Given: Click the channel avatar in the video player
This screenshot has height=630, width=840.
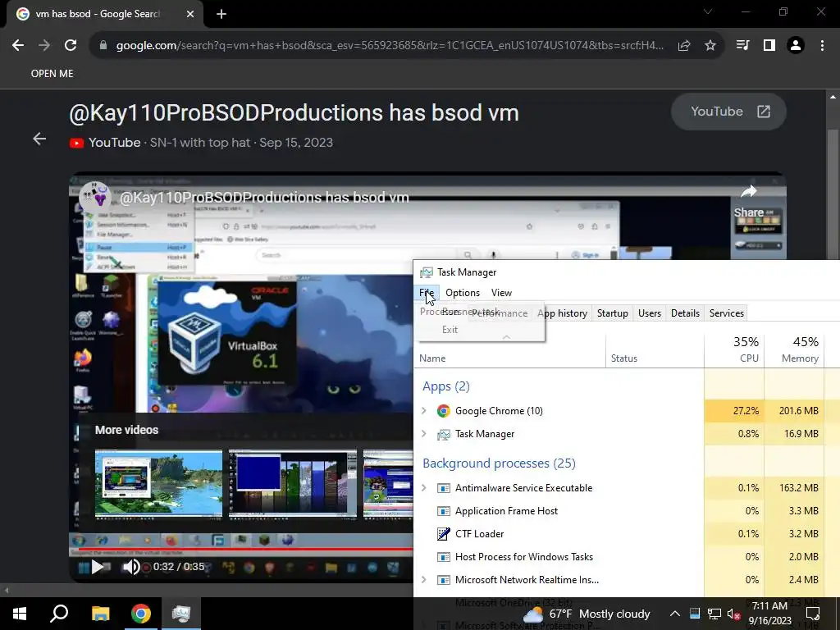Looking at the screenshot, I should [95, 197].
